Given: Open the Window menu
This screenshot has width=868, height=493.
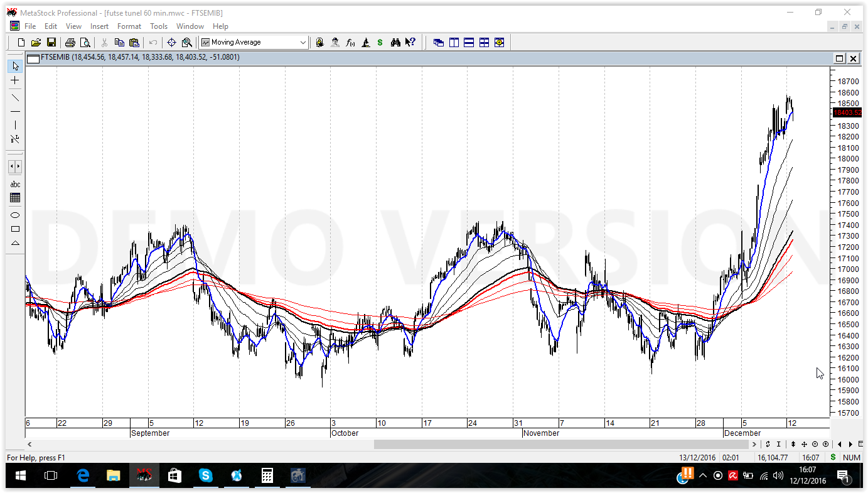Looking at the screenshot, I should [x=190, y=26].
